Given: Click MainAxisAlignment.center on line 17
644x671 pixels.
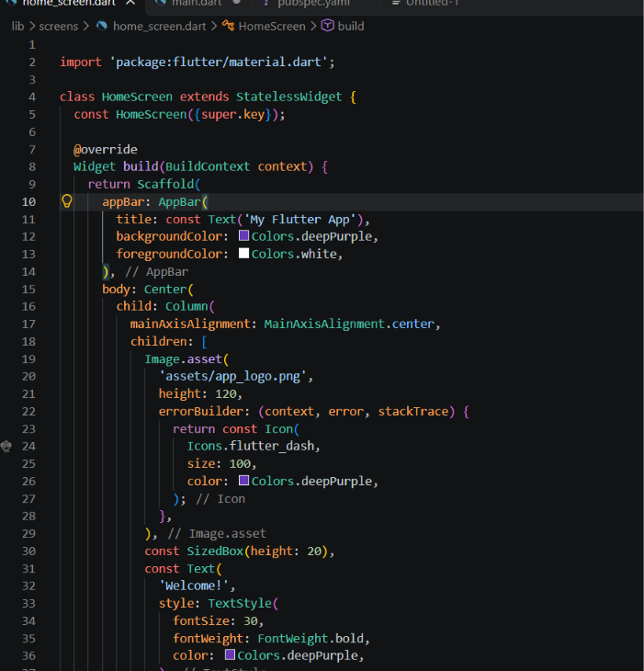Looking at the screenshot, I should [x=349, y=324].
